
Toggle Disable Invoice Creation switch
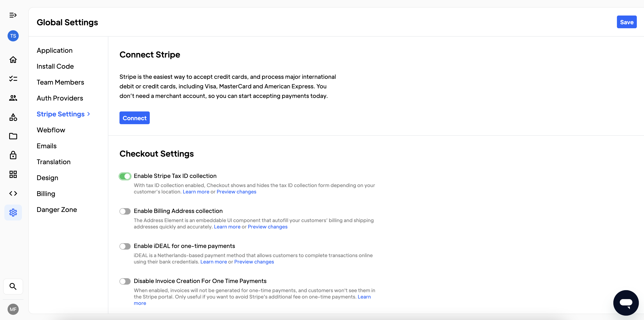[x=125, y=281]
